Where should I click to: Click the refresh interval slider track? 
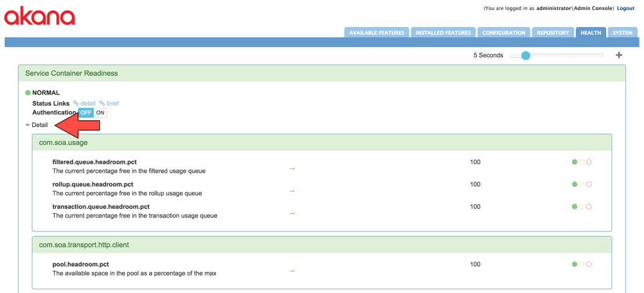tap(557, 55)
